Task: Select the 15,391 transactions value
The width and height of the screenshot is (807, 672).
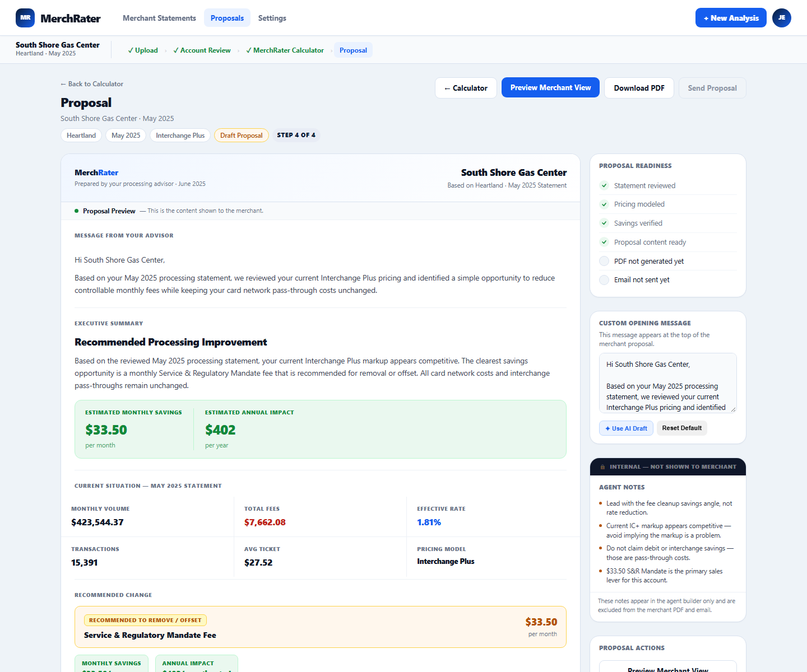Action: pyautogui.click(x=85, y=563)
